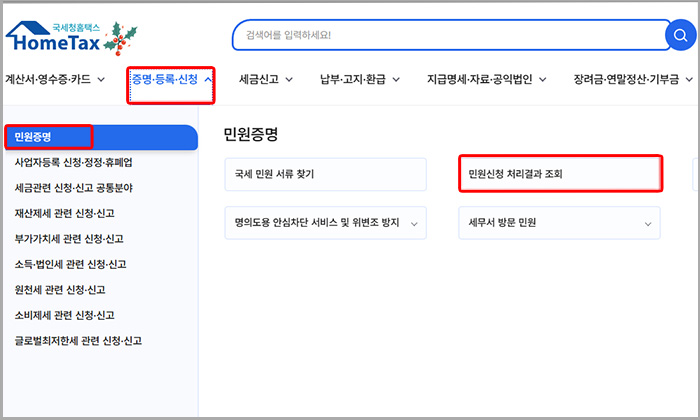The height and width of the screenshot is (420, 700).
Task: Select 민원증명 in the sidebar
Action: (101, 137)
